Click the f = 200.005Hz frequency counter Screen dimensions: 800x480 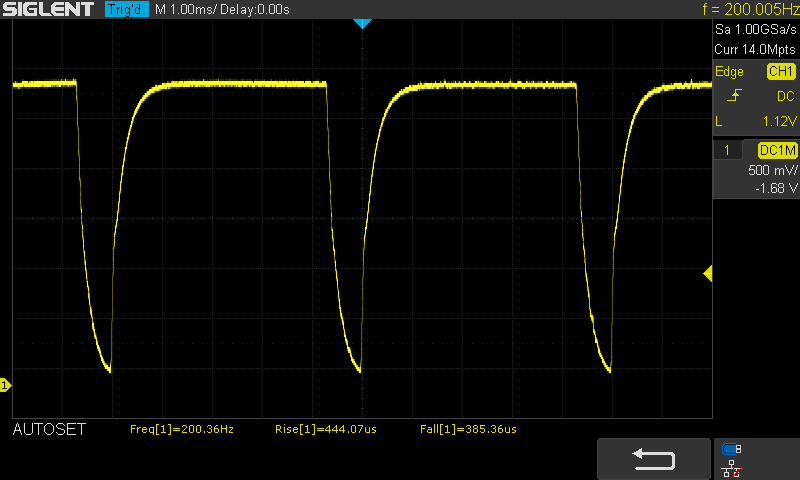click(x=751, y=9)
